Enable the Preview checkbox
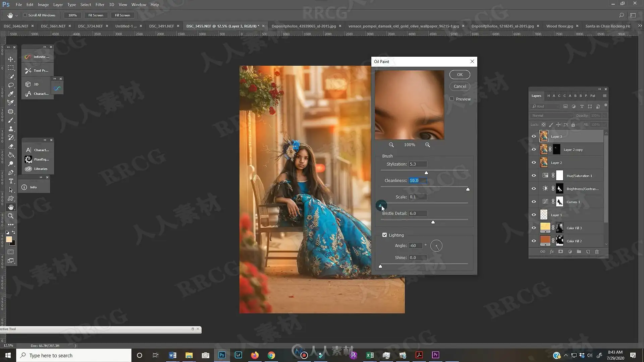The width and height of the screenshot is (644, 362). pyautogui.click(x=452, y=99)
